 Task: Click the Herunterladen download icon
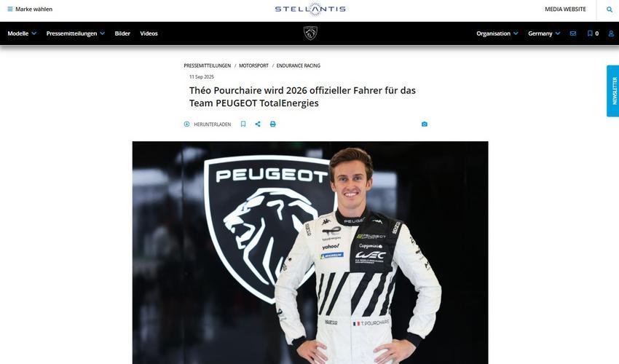point(186,124)
